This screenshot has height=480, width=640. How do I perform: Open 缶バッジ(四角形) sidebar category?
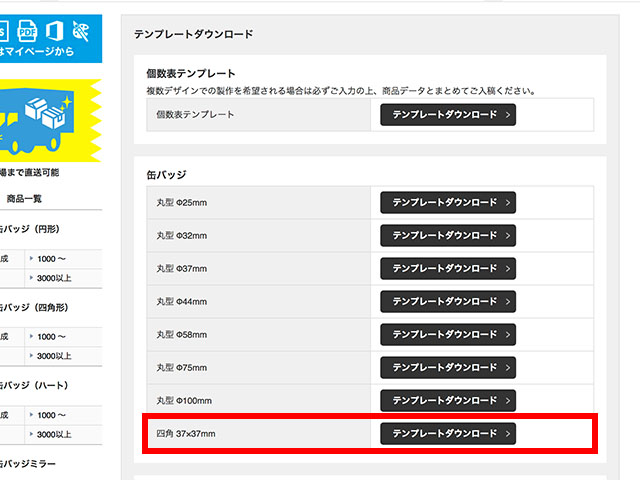click(34, 307)
